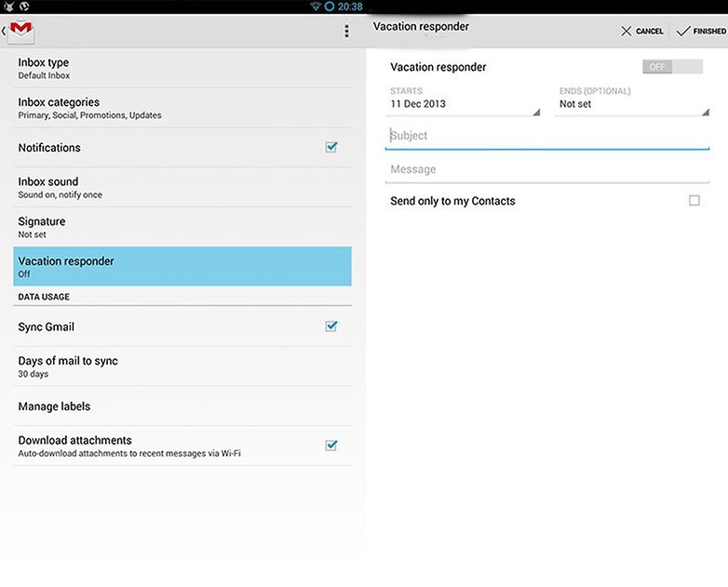Open the three-dot overflow menu

click(346, 31)
